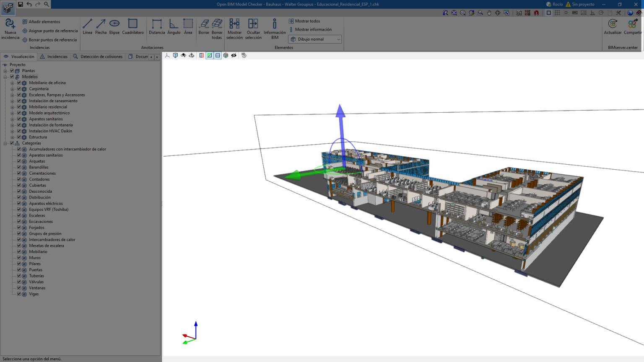Expand the Modelo arquitectónico node
The width and height of the screenshot is (644, 362).
click(x=12, y=113)
